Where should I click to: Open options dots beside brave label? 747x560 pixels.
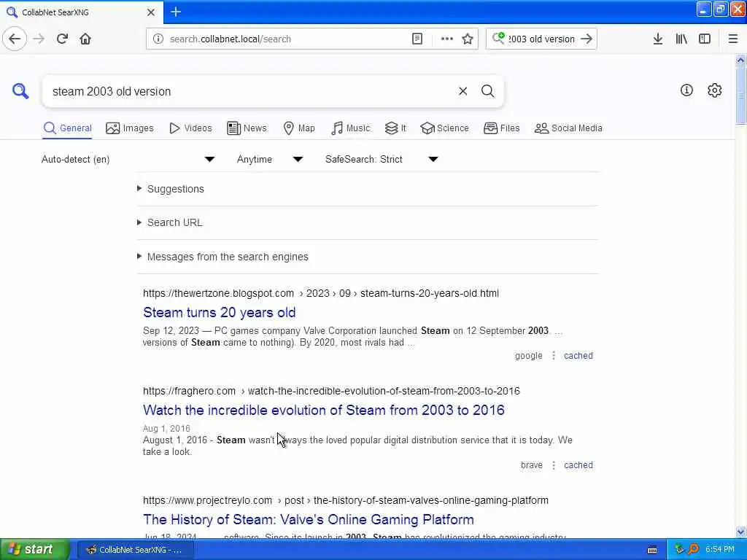553,465
